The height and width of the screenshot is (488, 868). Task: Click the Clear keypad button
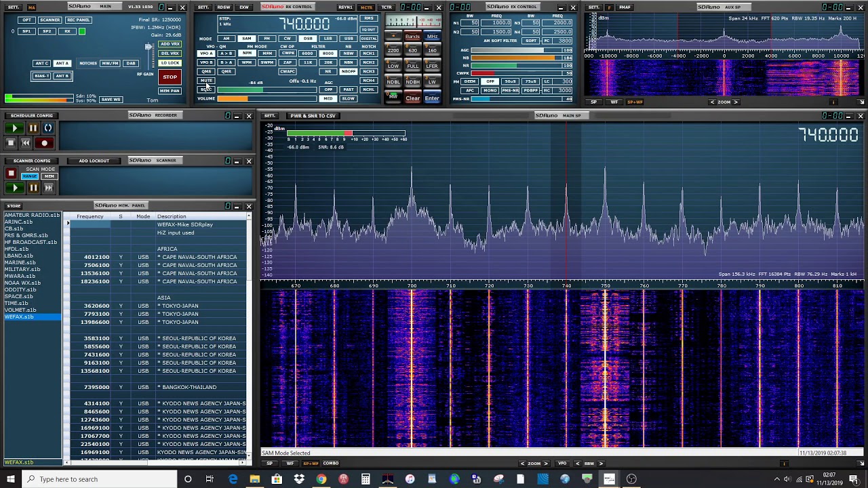point(412,98)
